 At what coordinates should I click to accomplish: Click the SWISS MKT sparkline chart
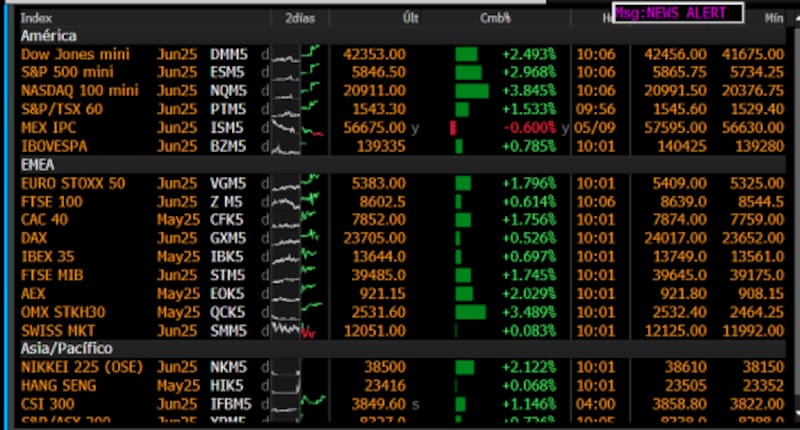point(297,331)
